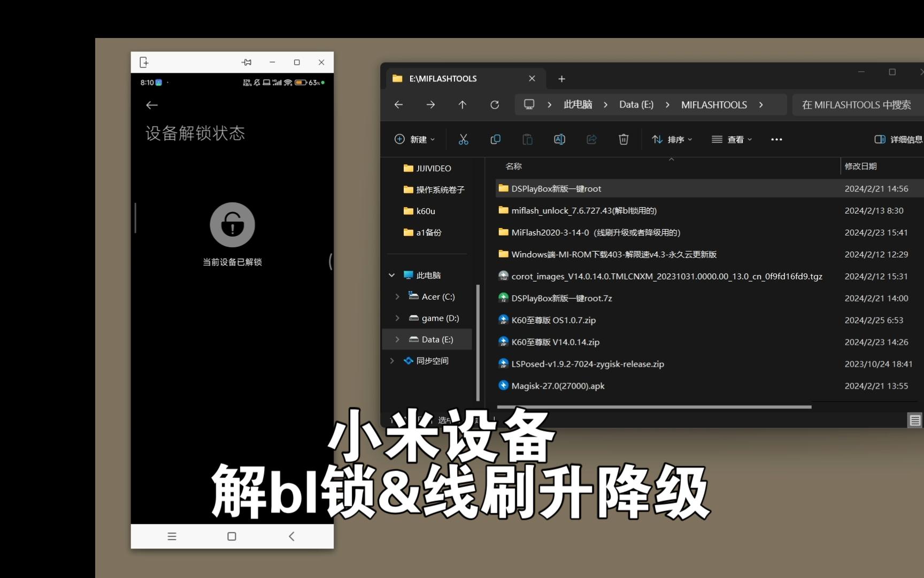This screenshot has width=924, height=578.
Task: Toggle the list view icon at bottom right
Action: click(x=915, y=420)
